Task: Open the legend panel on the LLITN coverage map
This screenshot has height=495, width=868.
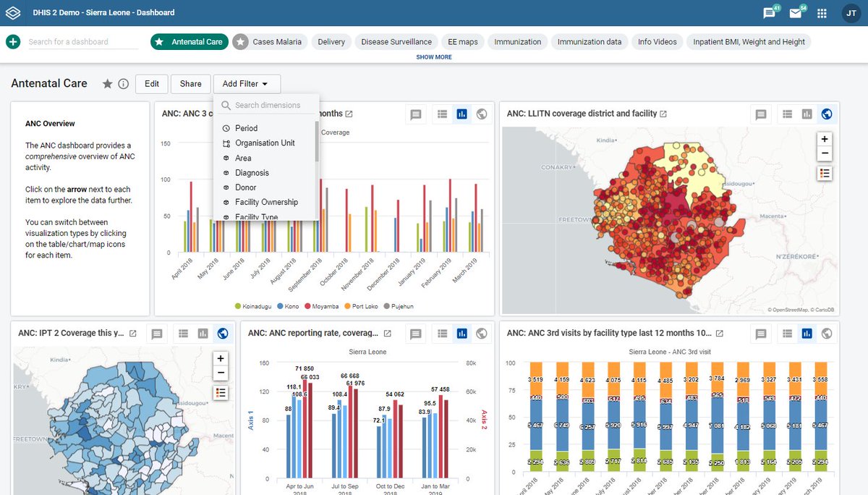Action: (x=825, y=172)
